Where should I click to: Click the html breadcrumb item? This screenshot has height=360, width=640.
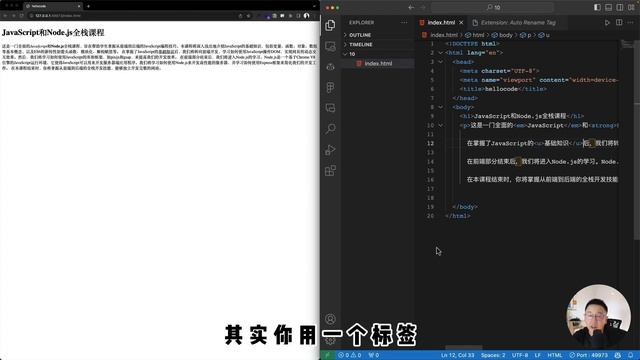[x=475, y=35]
